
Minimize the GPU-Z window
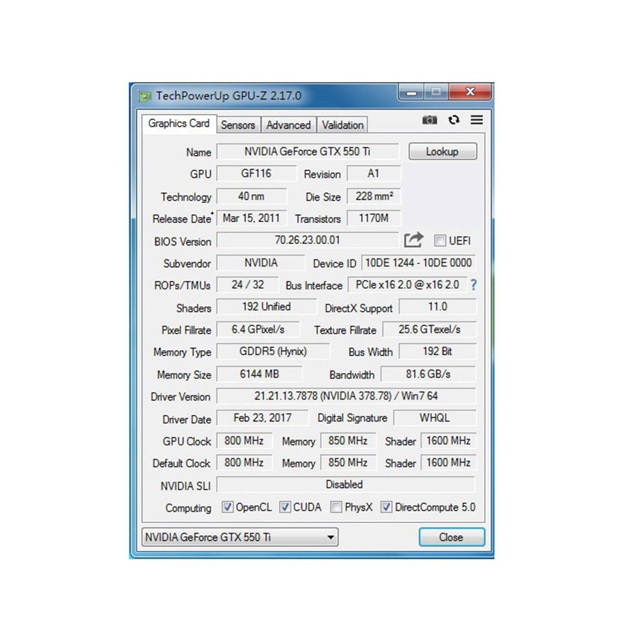pos(412,92)
